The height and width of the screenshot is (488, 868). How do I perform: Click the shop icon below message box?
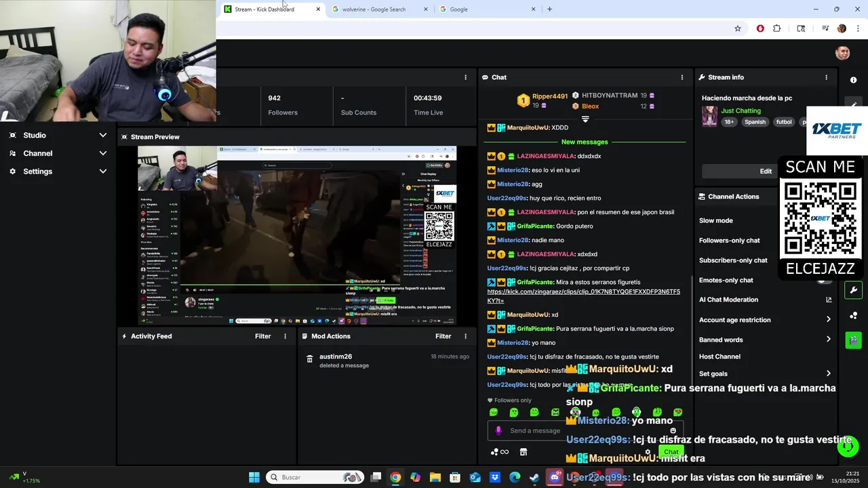(x=524, y=452)
